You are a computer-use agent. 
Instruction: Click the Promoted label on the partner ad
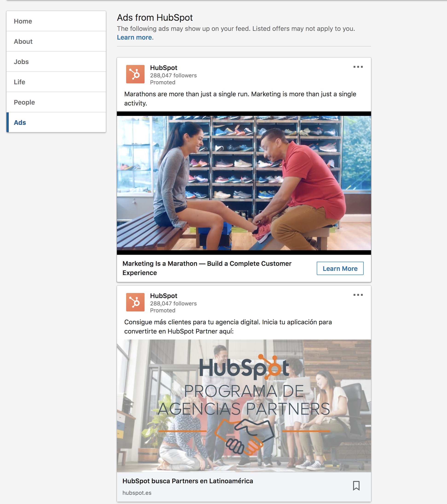coord(163,311)
